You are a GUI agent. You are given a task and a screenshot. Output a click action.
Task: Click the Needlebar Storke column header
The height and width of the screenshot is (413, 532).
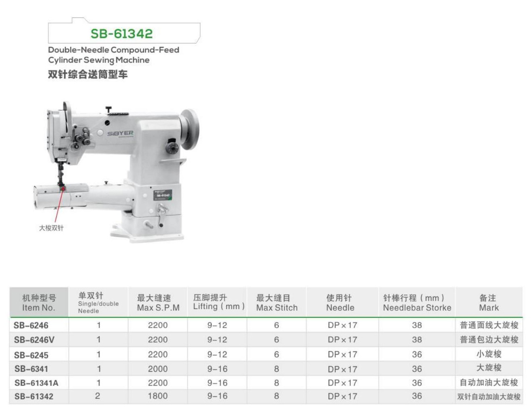pos(417,303)
